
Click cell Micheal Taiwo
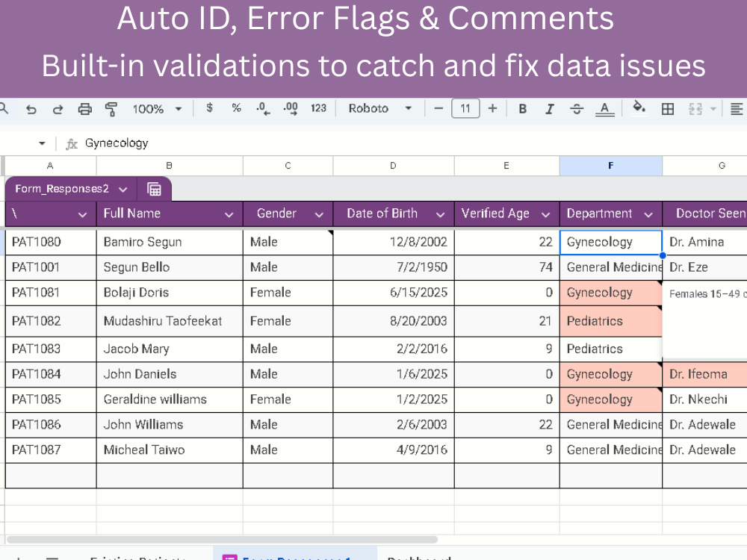[170, 450]
